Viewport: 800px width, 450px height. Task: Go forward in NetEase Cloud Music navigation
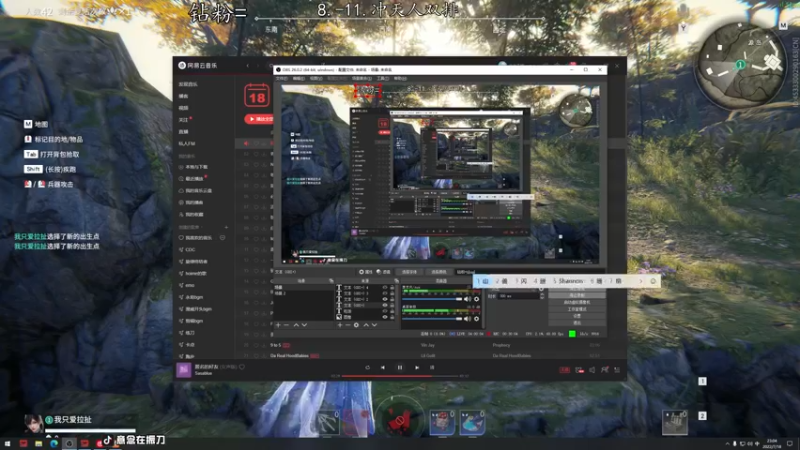coord(258,65)
